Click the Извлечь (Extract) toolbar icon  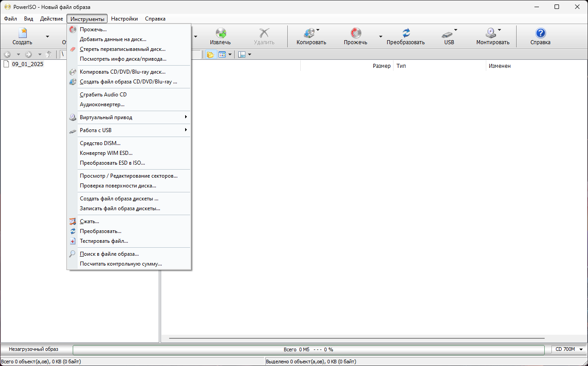click(x=220, y=33)
